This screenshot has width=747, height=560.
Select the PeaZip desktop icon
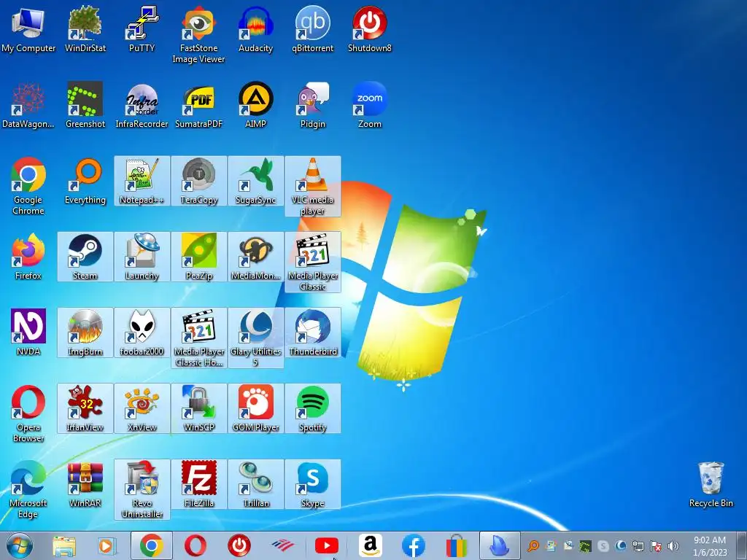click(x=198, y=257)
